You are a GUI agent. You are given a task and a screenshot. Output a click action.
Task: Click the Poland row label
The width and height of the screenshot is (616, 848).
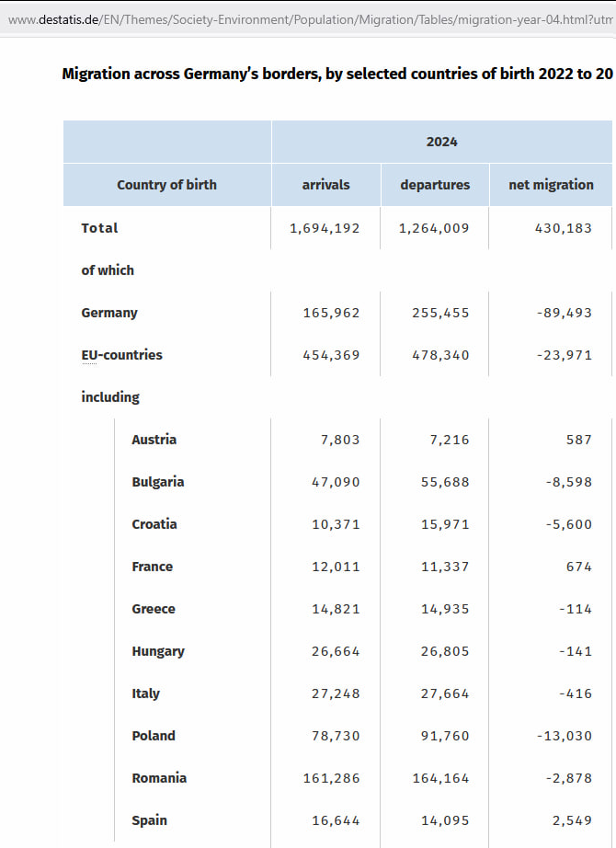pos(153,736)
